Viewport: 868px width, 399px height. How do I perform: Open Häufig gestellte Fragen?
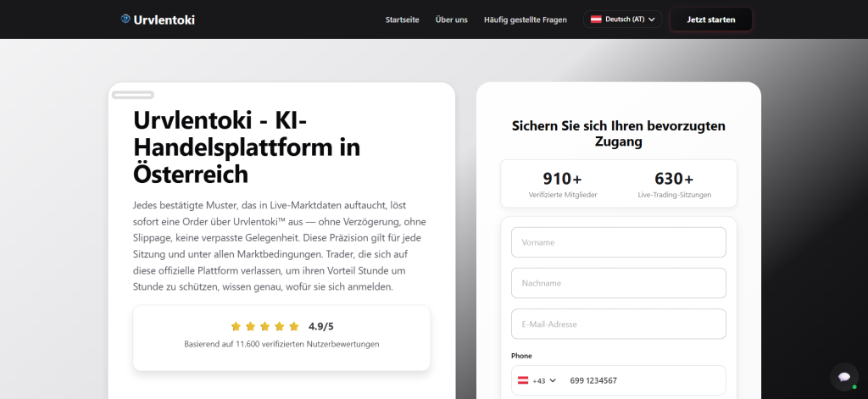[x=526, y=20]
